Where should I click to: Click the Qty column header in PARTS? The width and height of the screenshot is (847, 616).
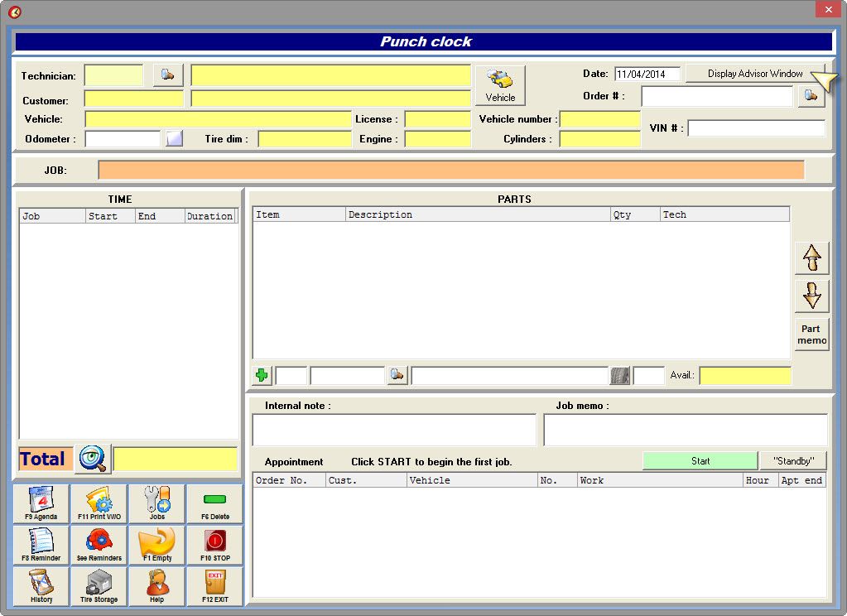coord(635,214)
